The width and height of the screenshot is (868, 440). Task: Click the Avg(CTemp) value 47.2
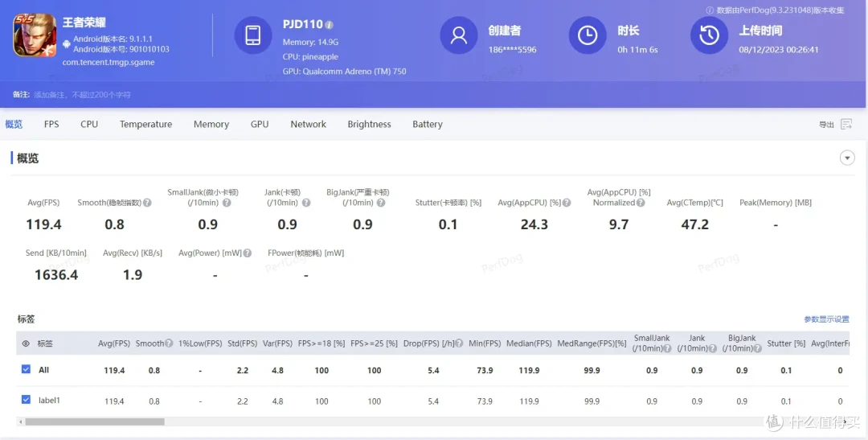pyautogui.click(x=694, y=224)
